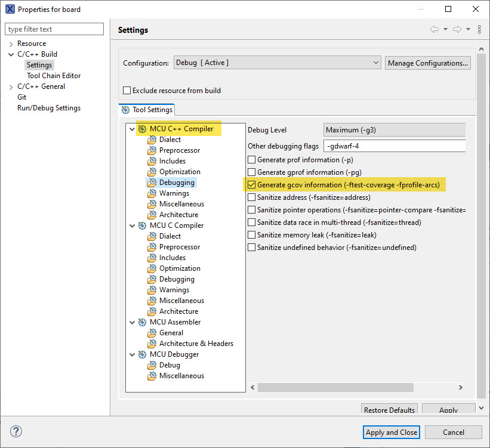490x448 pixels.
Task: Click the back navigation arrow icon
Action: (434, 30)
